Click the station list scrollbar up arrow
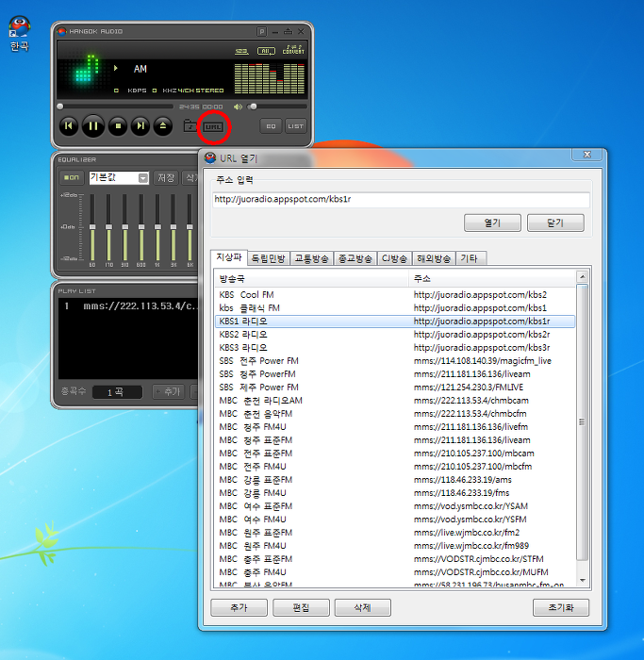The width and height of the screenshot is (644, 660). [x=582, y=276]
